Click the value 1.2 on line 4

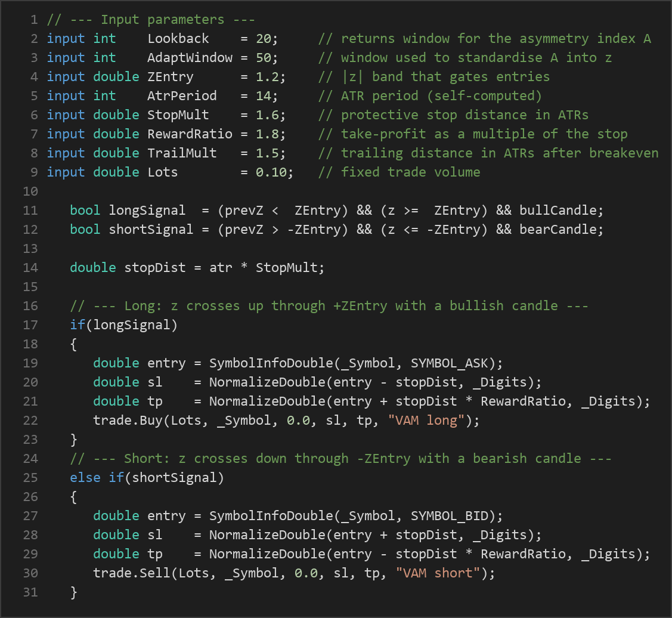[x=267, y=77]
